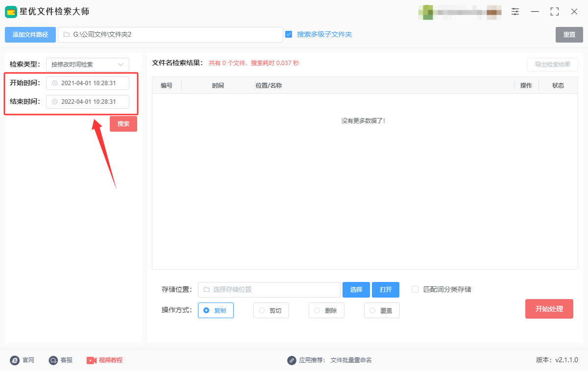
Task: Open the 视频教程 video tutorial icon
Action: (x=92, y=360)
